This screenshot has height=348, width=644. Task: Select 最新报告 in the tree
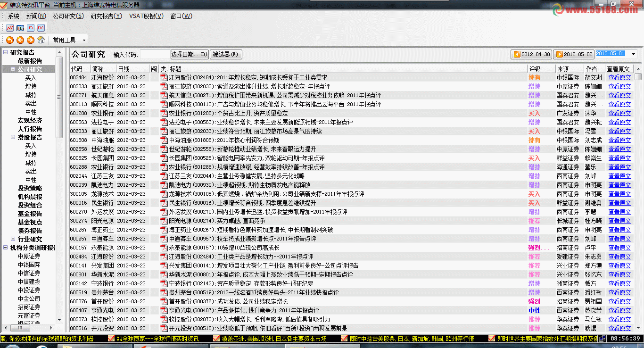30,61
